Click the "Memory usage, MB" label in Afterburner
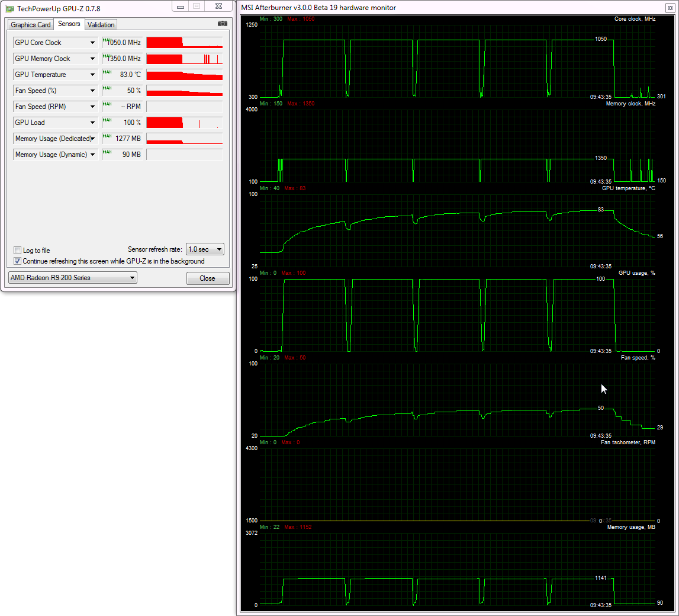The height and width of the screenshot is (616, 679). (x=631, y=527)
